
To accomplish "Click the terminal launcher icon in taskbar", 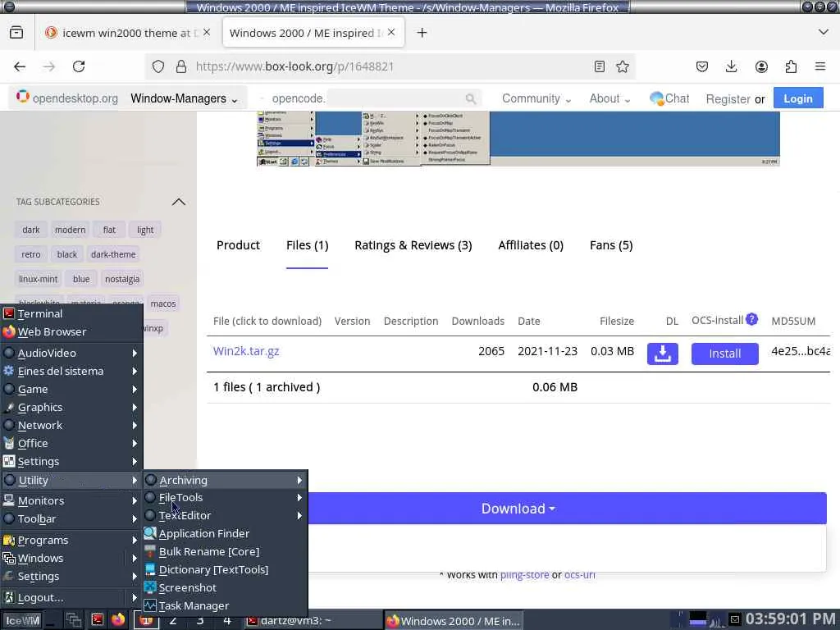I will 97,620.
